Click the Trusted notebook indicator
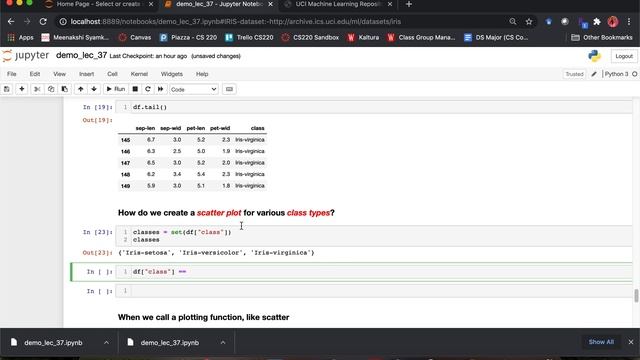The width and height of the screenshot is (640, 360). (574, 74)
